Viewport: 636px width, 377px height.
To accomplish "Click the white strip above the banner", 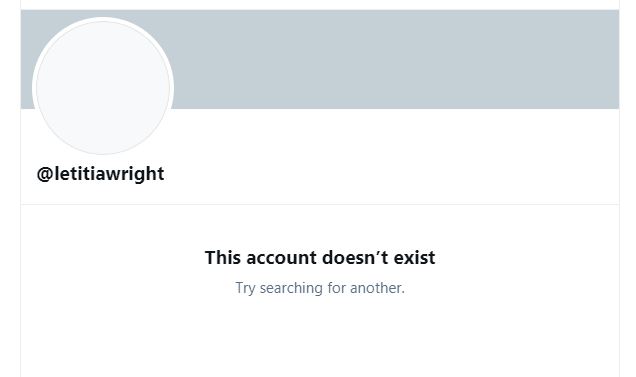I will [320, 5].
